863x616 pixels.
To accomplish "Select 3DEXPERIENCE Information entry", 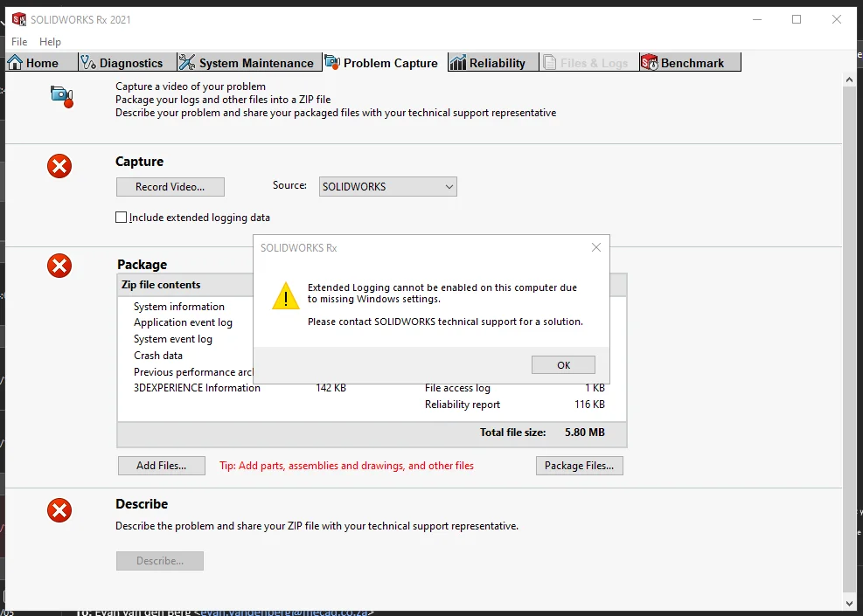I will click(197, 388).
